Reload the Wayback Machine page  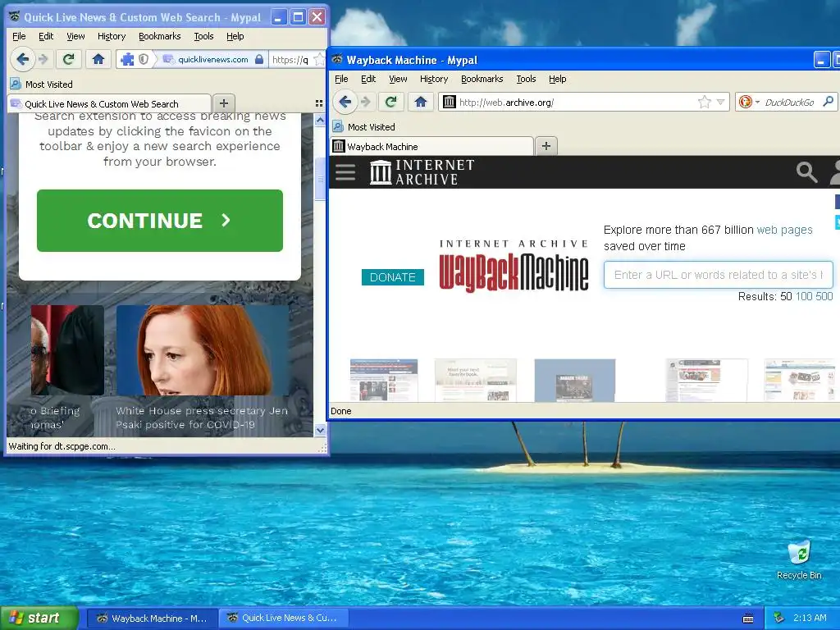(391, 102)
